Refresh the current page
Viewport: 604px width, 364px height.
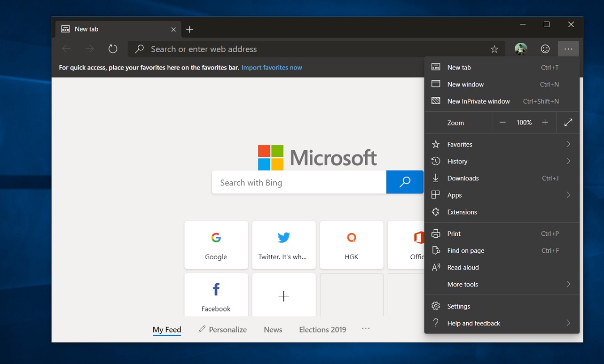click(113, 48)
